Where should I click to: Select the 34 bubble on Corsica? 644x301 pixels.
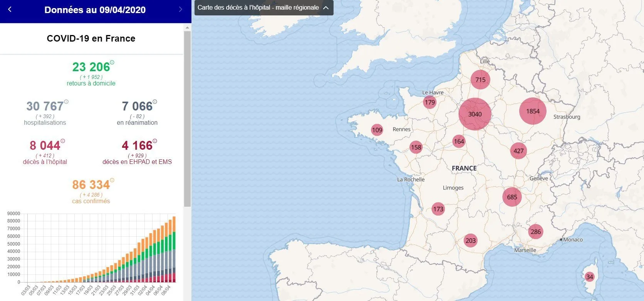point(589,277)
